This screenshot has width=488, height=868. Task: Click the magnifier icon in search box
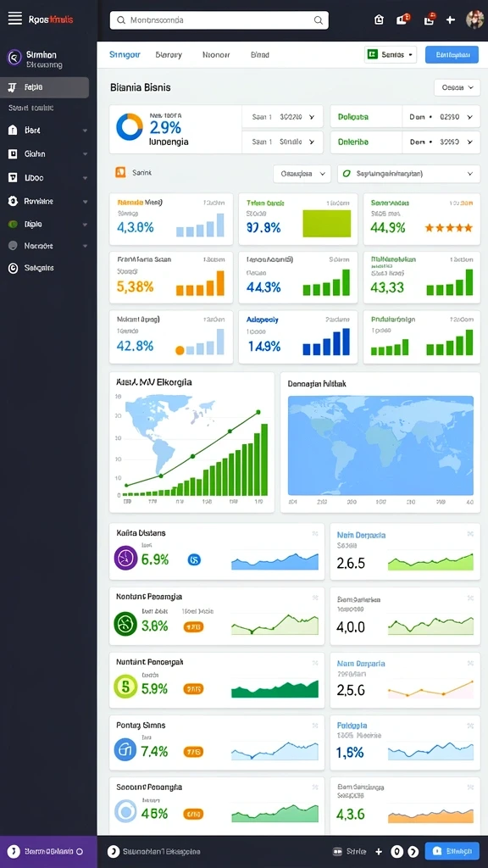[x=319, y=20]
